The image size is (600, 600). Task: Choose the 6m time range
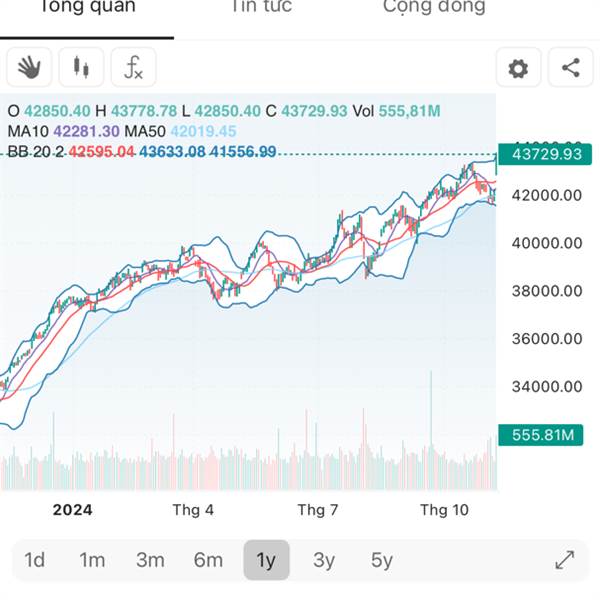pos(208,560)
